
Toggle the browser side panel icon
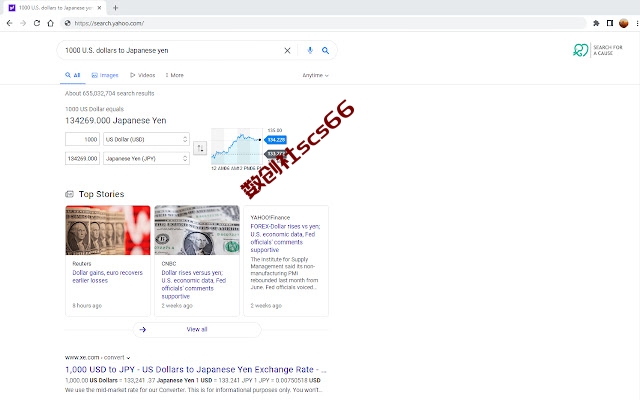click(x=610, y=23)
